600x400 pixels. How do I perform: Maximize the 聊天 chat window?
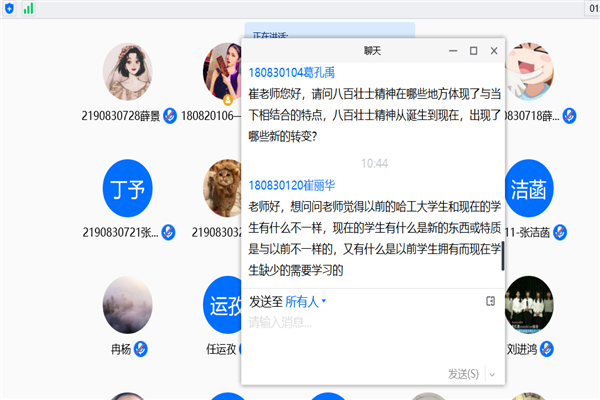coord(473,51)
